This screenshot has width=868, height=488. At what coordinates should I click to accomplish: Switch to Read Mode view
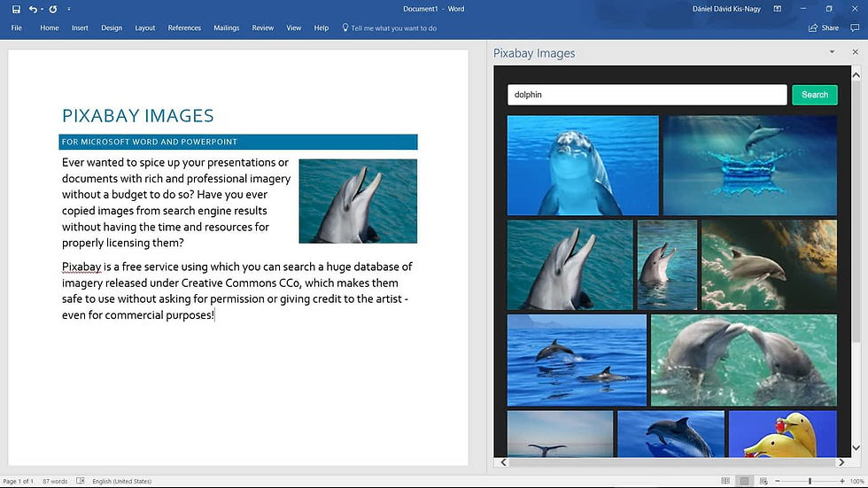tap(725, 481)
